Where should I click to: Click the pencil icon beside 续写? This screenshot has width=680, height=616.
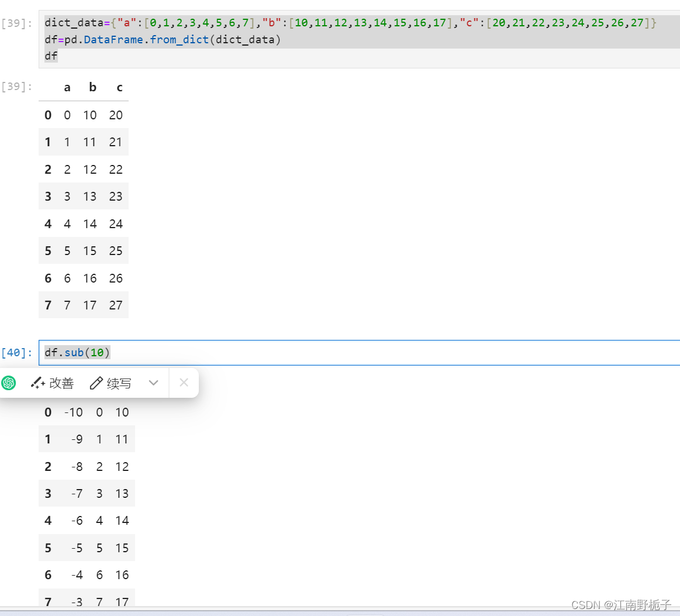coord(96,383)
